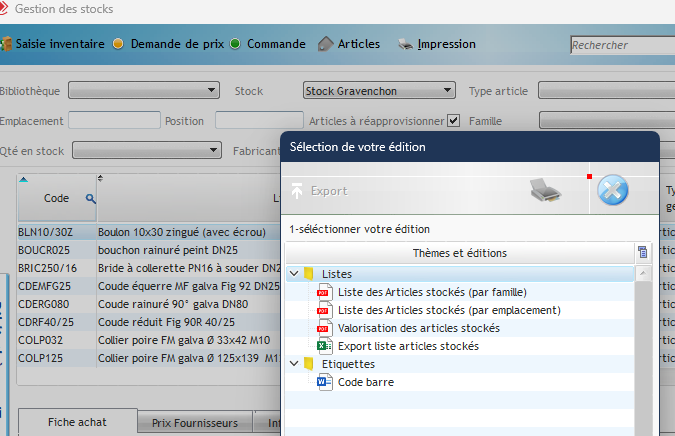This screenshot has height=436, width=675.
Task: Click PDF icon of par famille list
Action: [x=325, y=292]
